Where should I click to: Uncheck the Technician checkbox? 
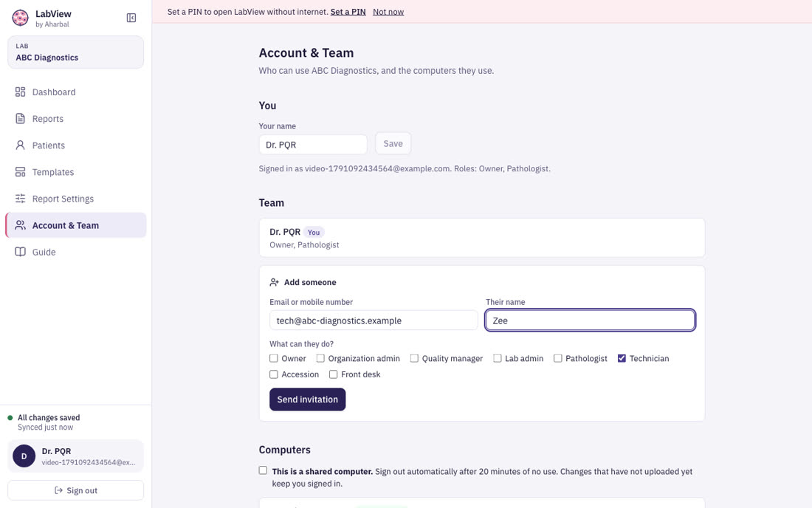[x=622, y=358]
